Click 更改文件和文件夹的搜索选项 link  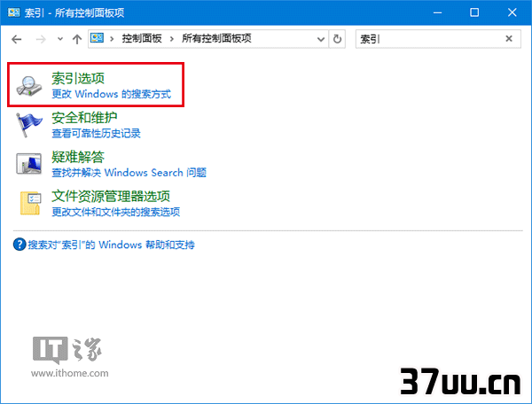115,212
